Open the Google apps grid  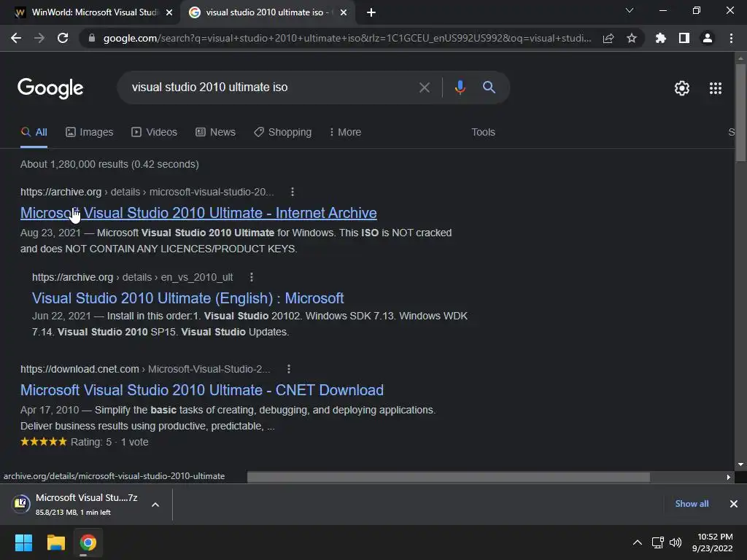[x=716, y=88]
